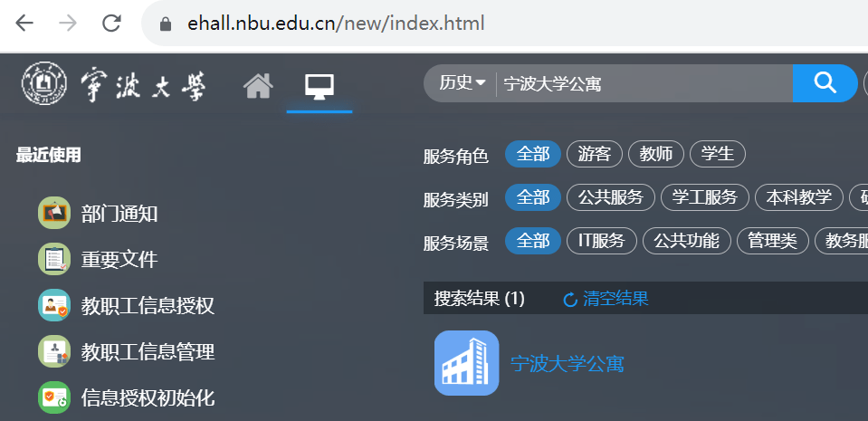
Task: Reload the page with the refresh icon
Action: coord(112,24)
